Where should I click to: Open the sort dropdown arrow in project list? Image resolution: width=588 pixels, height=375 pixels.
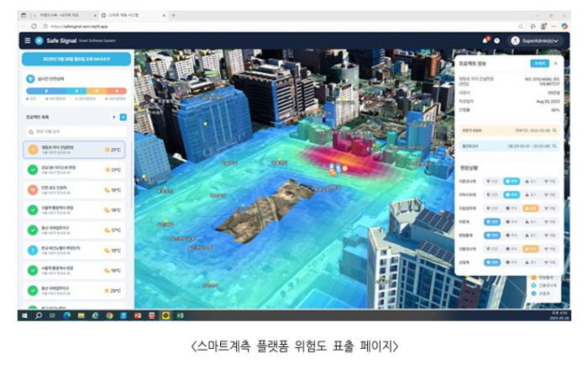click(x=114, y=118)
